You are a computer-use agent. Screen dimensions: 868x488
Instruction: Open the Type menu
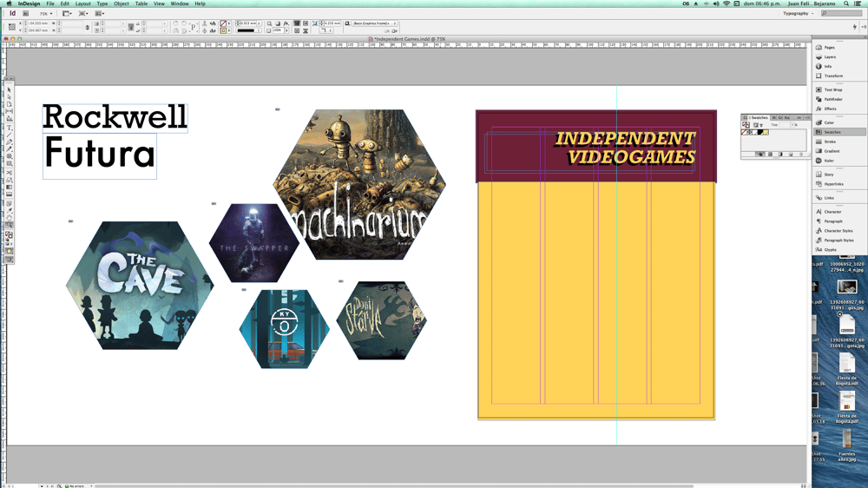(102, 3)
